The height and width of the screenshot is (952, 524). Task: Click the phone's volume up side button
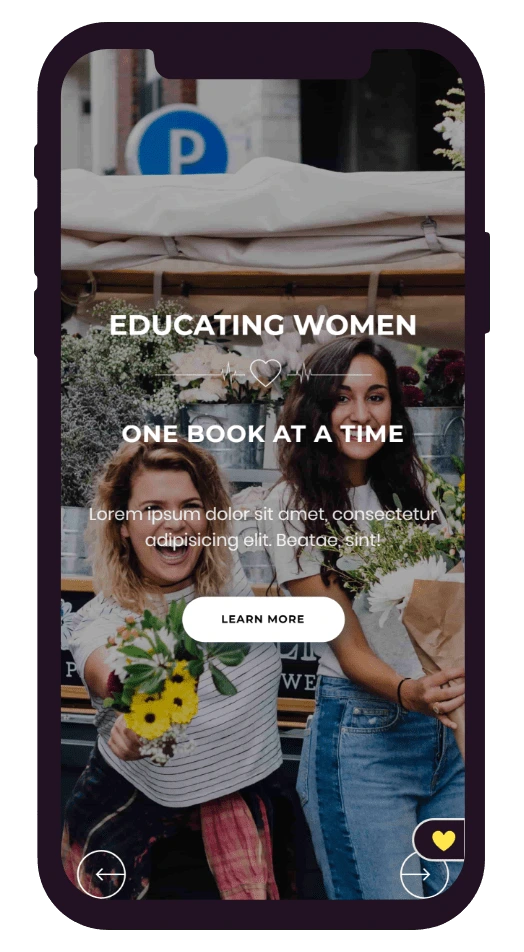tap(37, 243)
